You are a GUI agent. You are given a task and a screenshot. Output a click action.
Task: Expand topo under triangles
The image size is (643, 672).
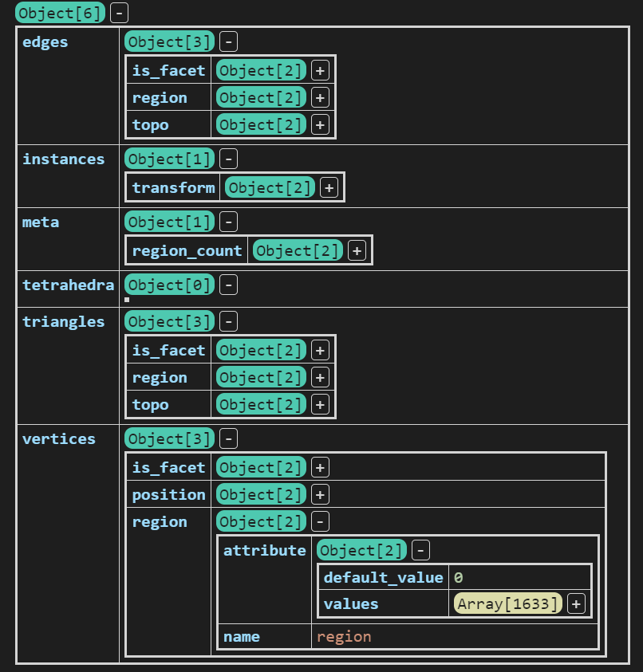click(x=320, y=404)
